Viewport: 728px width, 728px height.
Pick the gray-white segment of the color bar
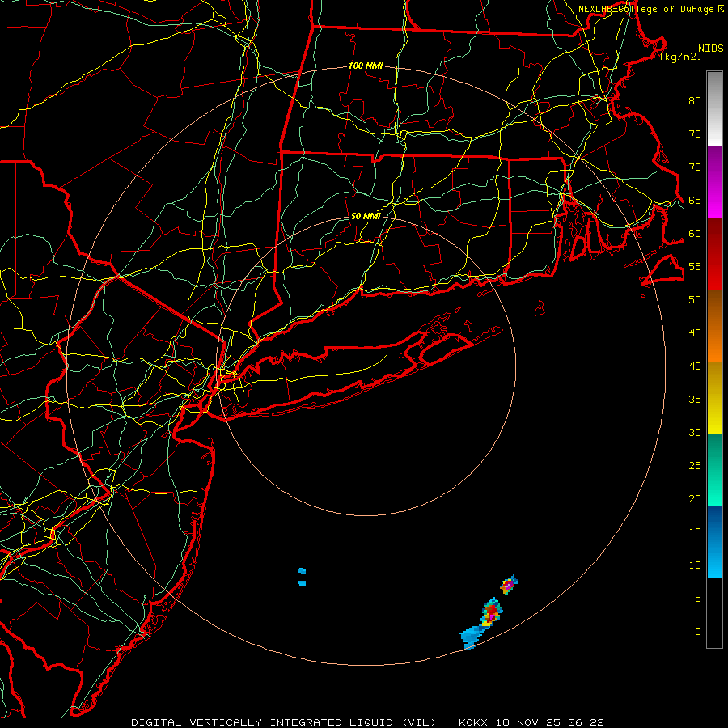point(714,108)
